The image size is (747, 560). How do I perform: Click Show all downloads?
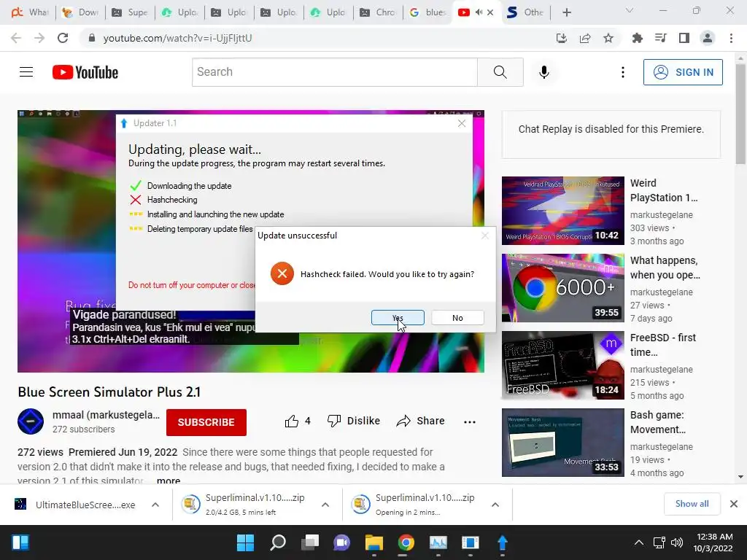point(692,504)
